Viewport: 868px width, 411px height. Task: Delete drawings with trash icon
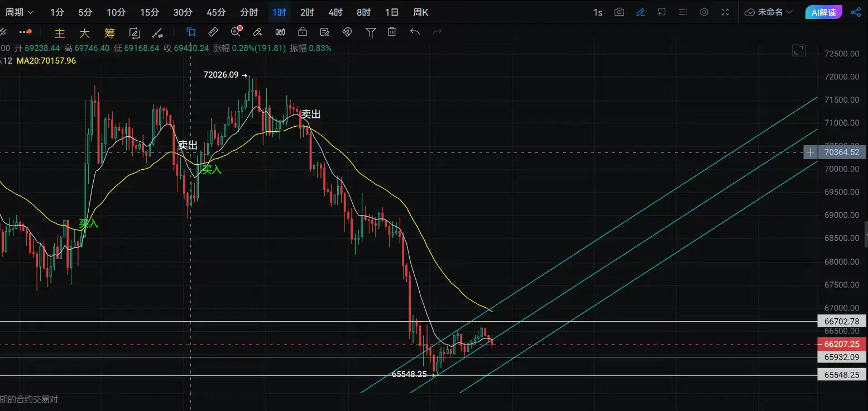(x=392, y=32)
